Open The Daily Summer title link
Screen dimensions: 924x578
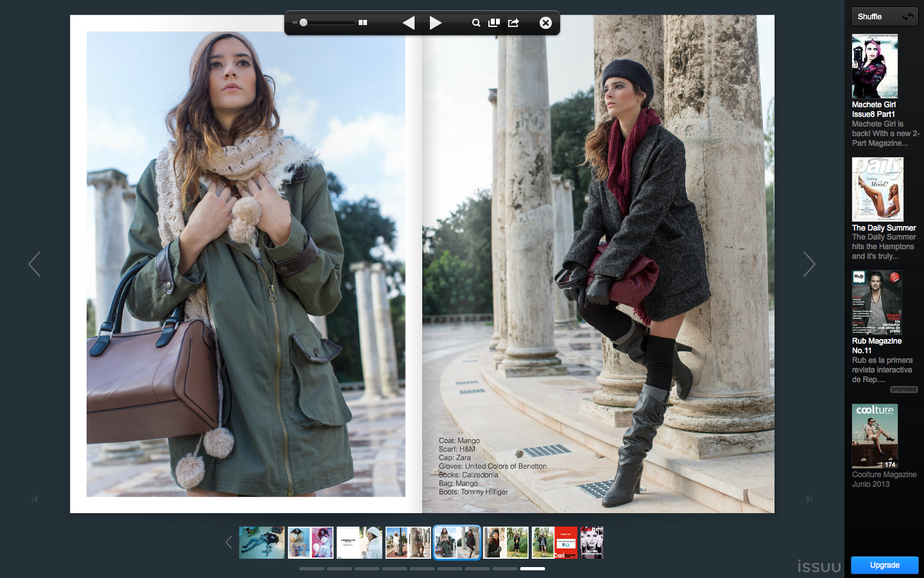pyautogui.click(x=884, y=228)
